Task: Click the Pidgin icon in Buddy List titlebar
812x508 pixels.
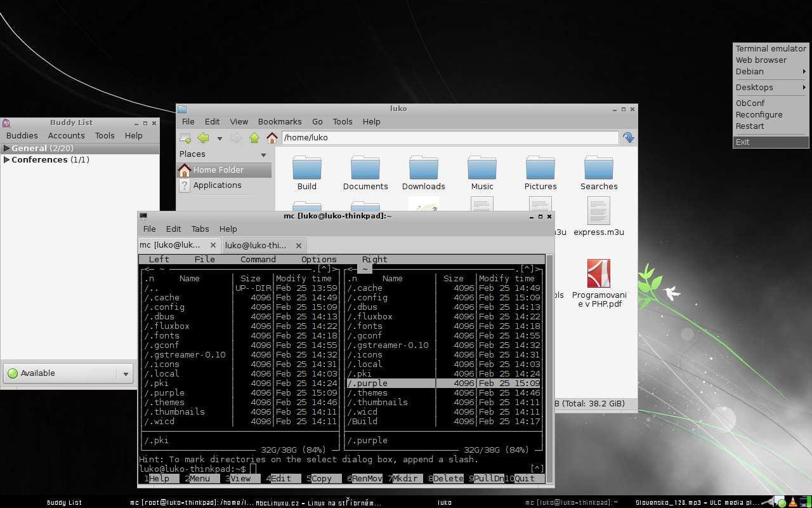Action: [x=6, y=123]
